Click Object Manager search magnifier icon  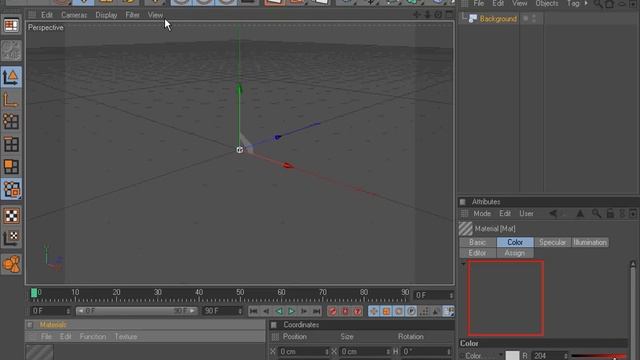point(598,4)
